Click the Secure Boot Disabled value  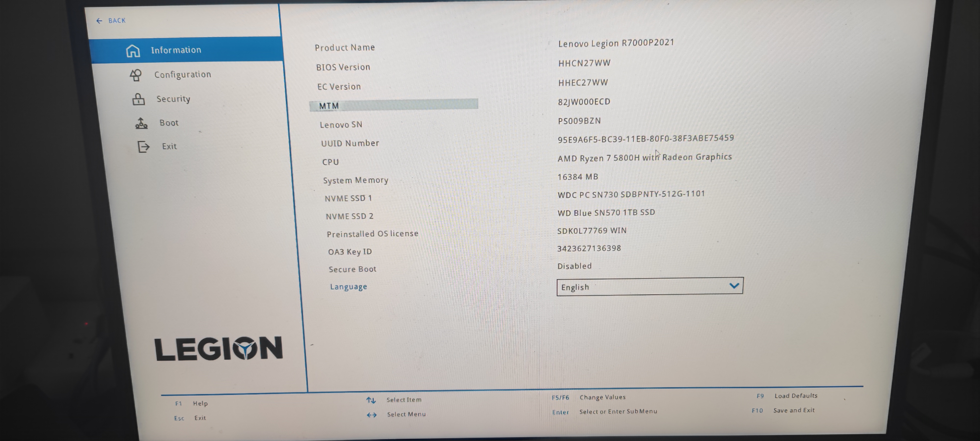[575, 266]
